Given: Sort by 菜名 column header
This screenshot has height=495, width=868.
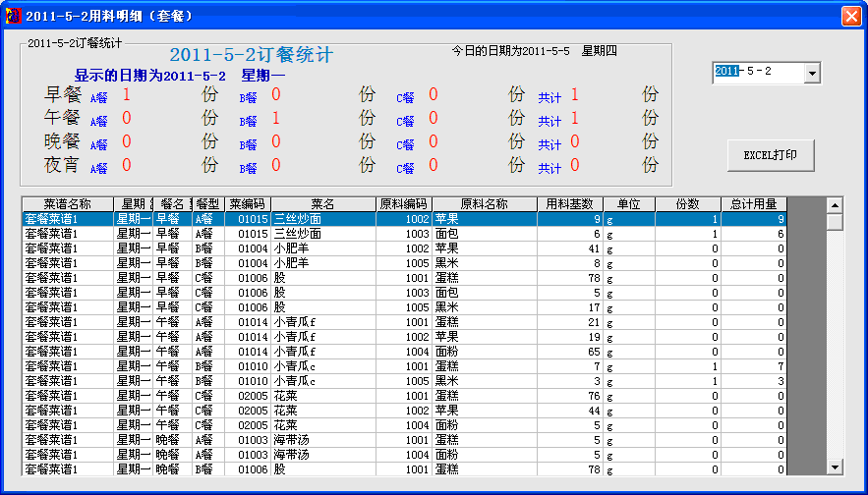Looking at the screenshot, I should point(323,204).
